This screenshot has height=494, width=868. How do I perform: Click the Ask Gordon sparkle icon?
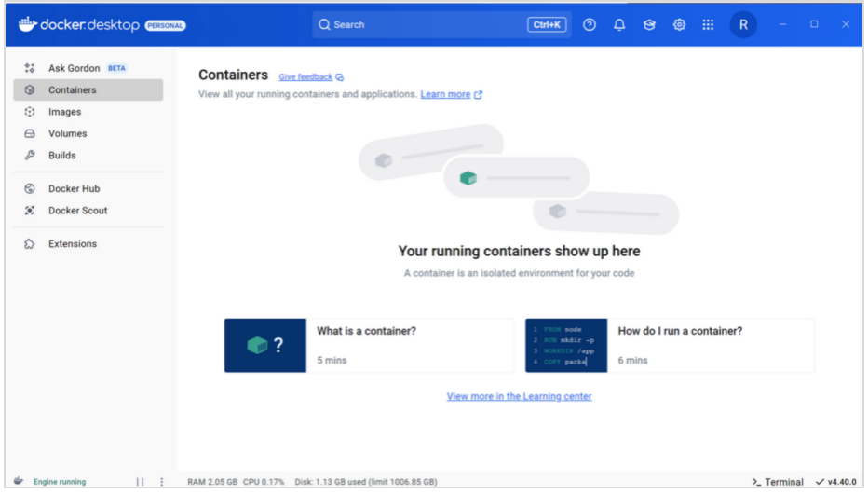[x=30, y=68]
